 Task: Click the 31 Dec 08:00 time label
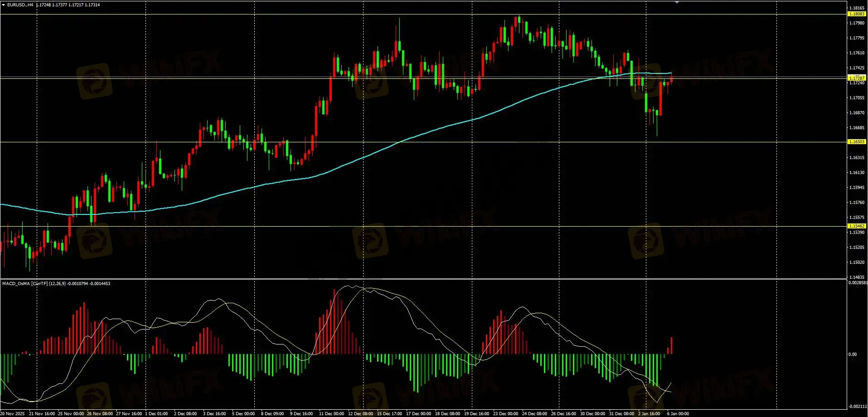tap(622, 414)
